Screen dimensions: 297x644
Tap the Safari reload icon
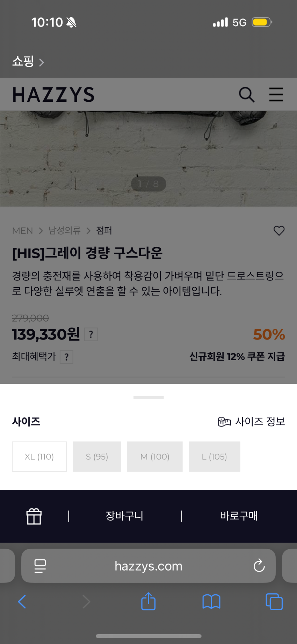tap(259, 566)
